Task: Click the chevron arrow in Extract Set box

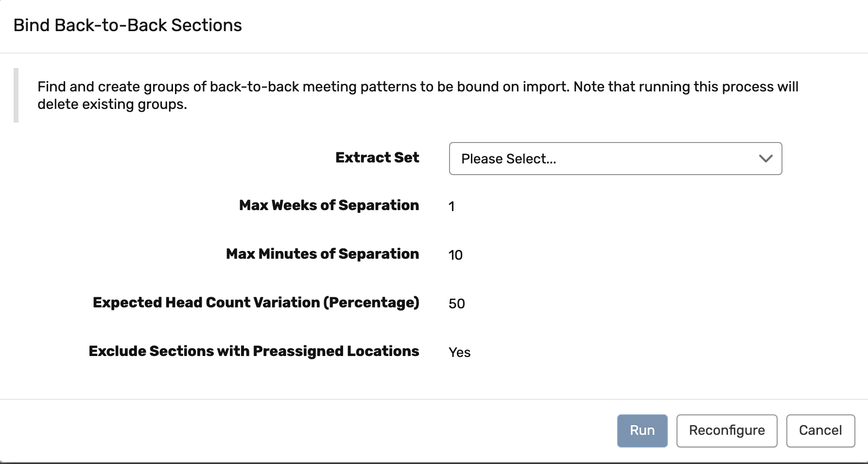Action: (765, 159)
